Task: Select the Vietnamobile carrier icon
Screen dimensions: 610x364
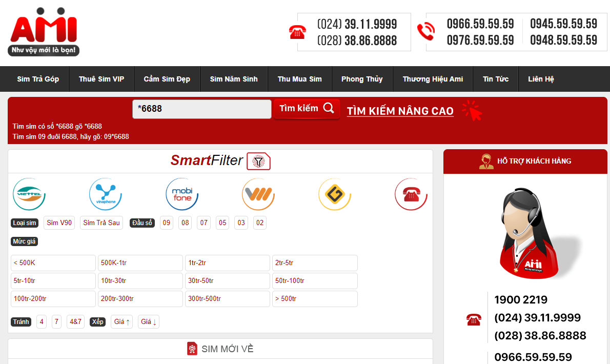Action: point(258,194)
